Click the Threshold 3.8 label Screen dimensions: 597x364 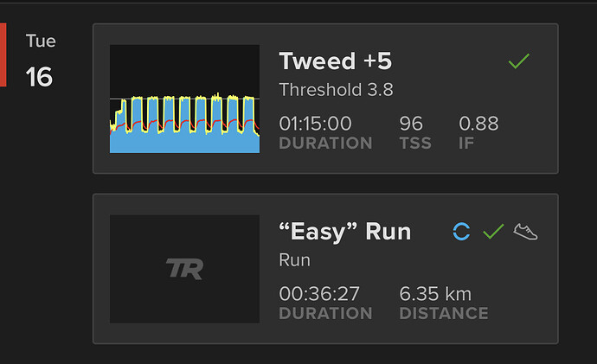336,90
